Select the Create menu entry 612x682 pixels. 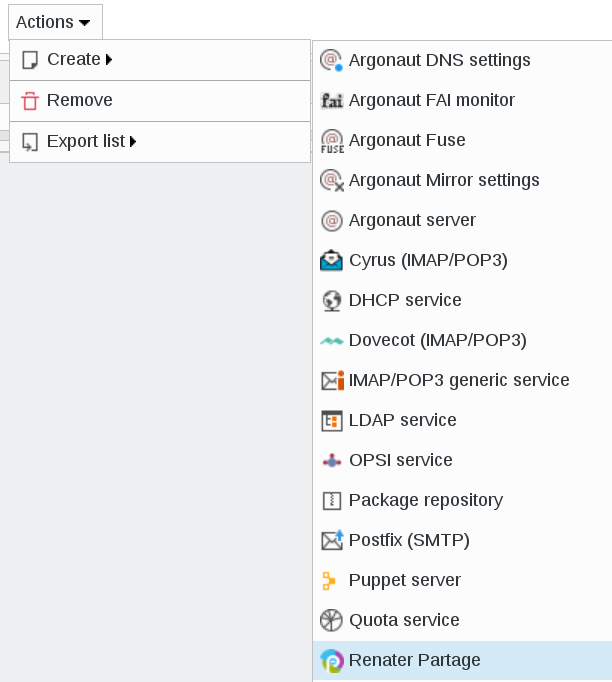tap(160, 60)
